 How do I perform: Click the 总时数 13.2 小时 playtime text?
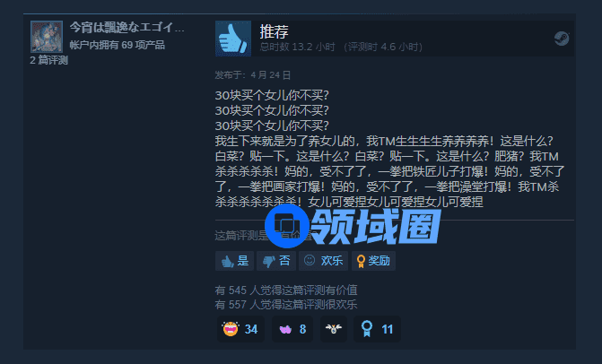tap(298, 47)
